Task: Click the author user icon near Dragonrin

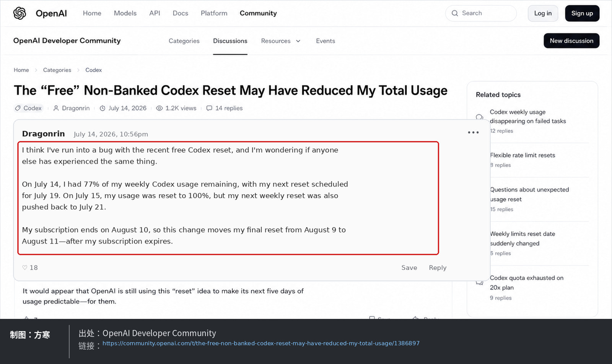Action: (x=56, y=108)
